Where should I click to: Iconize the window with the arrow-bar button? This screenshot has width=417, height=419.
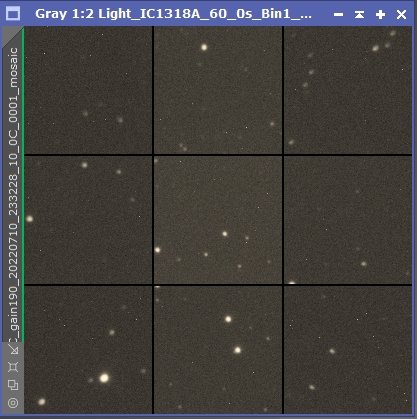(x=359, y=14)
